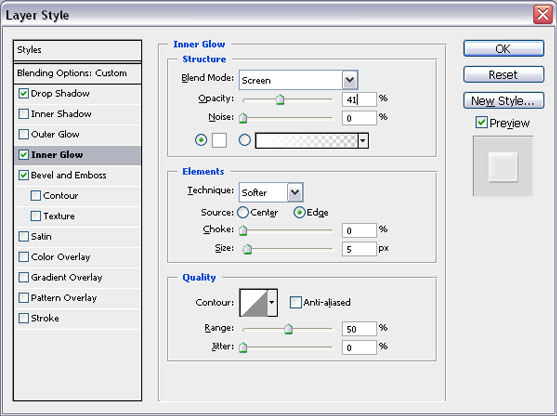Click the New Style button
557x416 pixels.
pos(503,101)
